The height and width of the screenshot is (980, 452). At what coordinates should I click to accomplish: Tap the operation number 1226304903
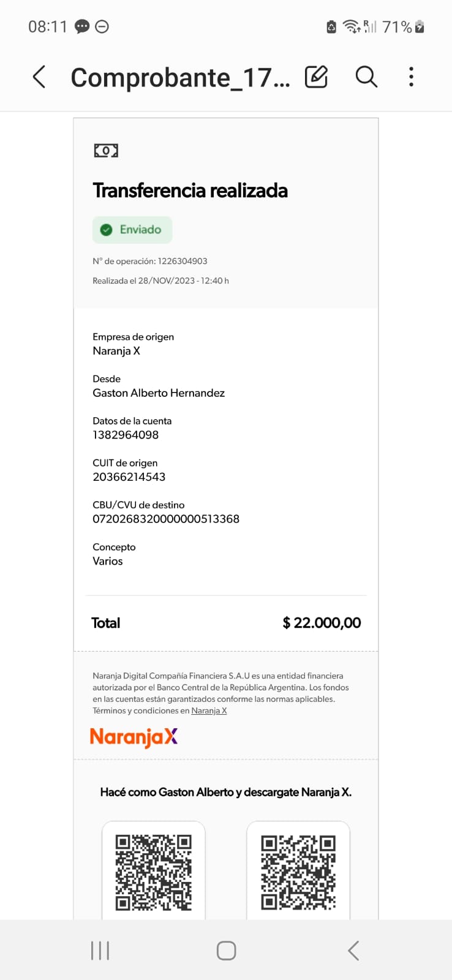tap(183, 261)
